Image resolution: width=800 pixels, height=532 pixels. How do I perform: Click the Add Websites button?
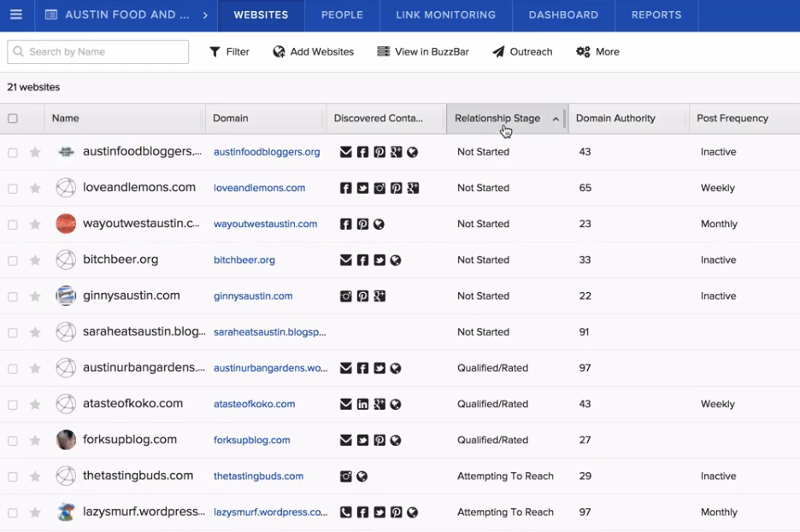click(x=314, y=51)
